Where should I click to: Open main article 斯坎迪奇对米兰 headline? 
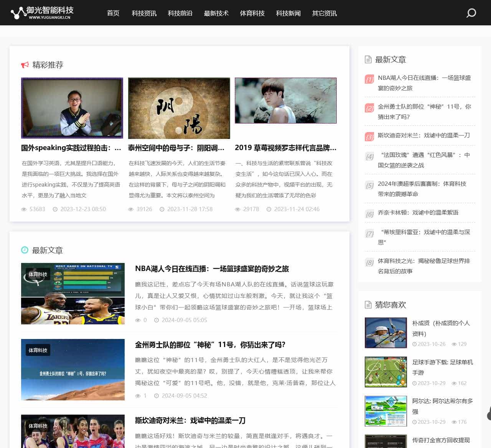(190, 420)
